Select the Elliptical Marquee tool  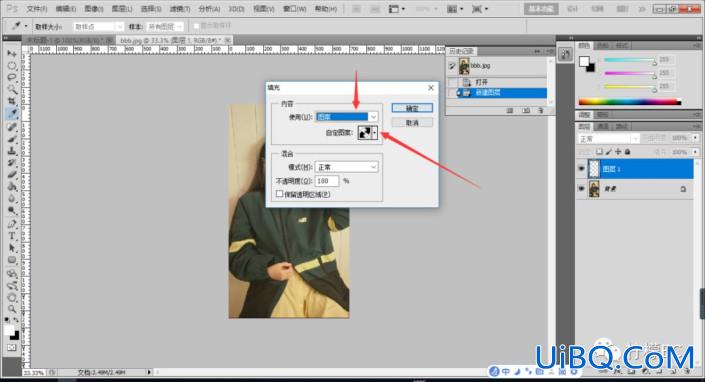click(x=12, y=66)
